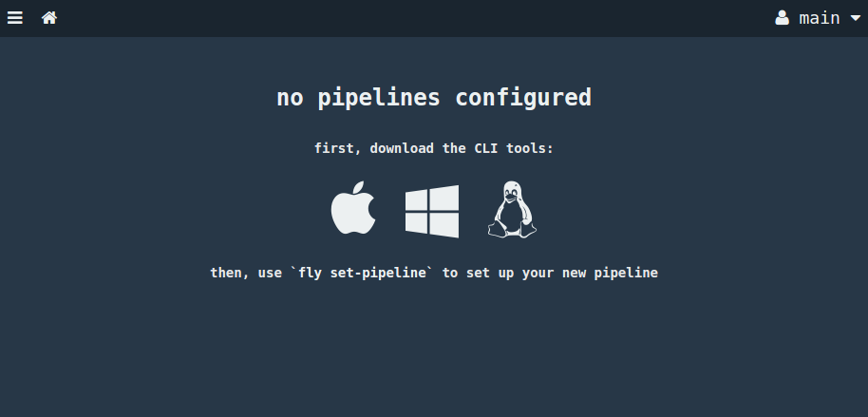Click the word 'first,' in the top instruction
Screen dimensions: 868x417
pyautogui.click(x=338, y=148)
